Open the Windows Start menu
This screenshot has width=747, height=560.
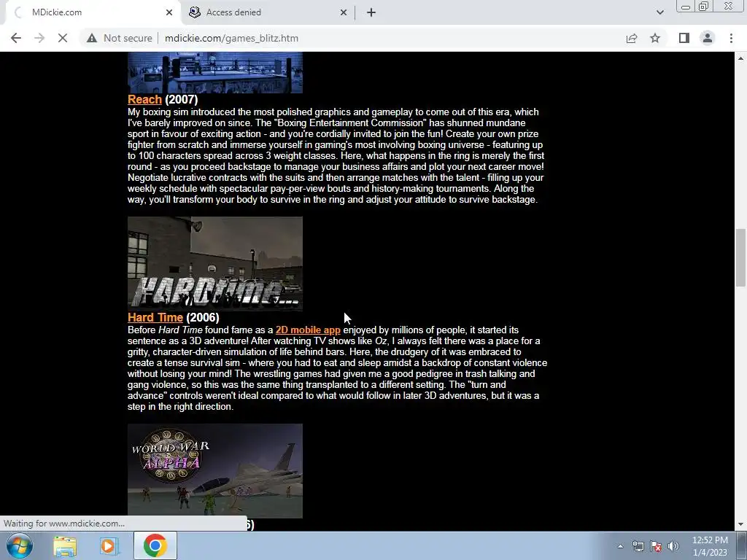[x=19, y=545]
